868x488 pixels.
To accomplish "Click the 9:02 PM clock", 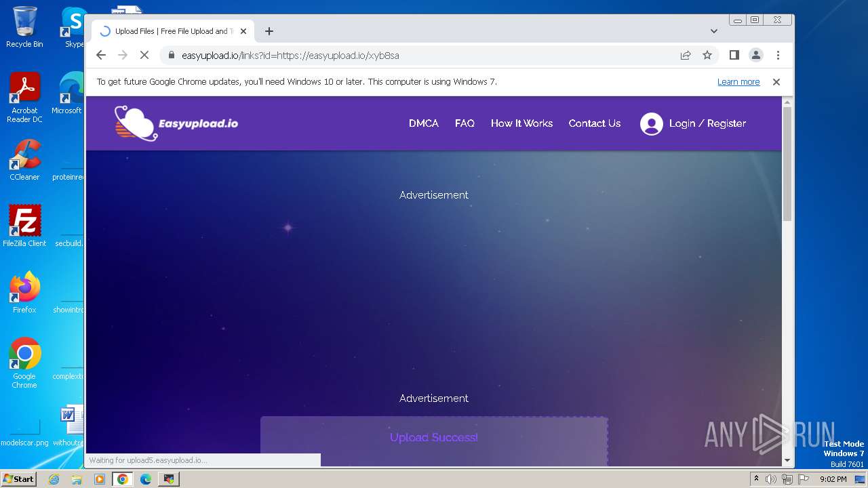I will click(833, 479).
